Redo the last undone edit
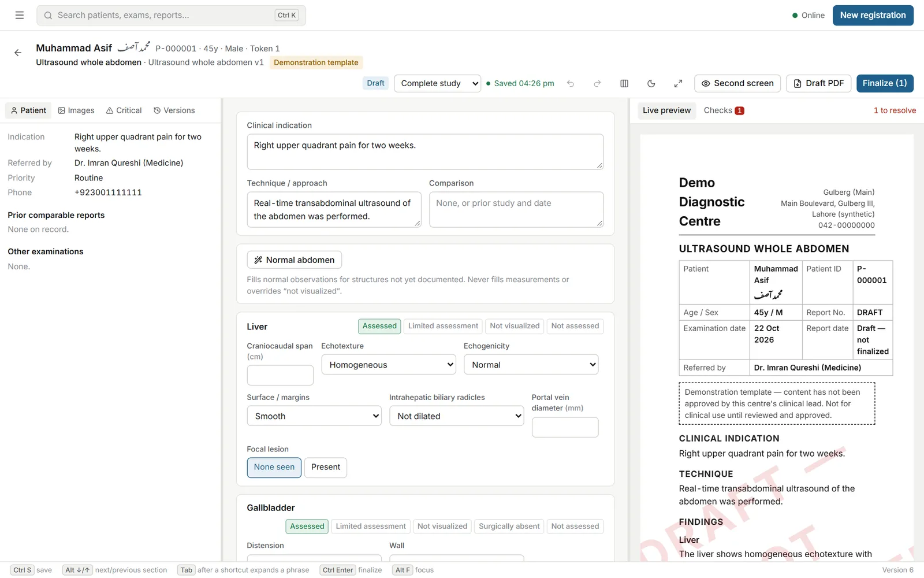The height and width of the screenshot is (578, 924). click(597, 83)
